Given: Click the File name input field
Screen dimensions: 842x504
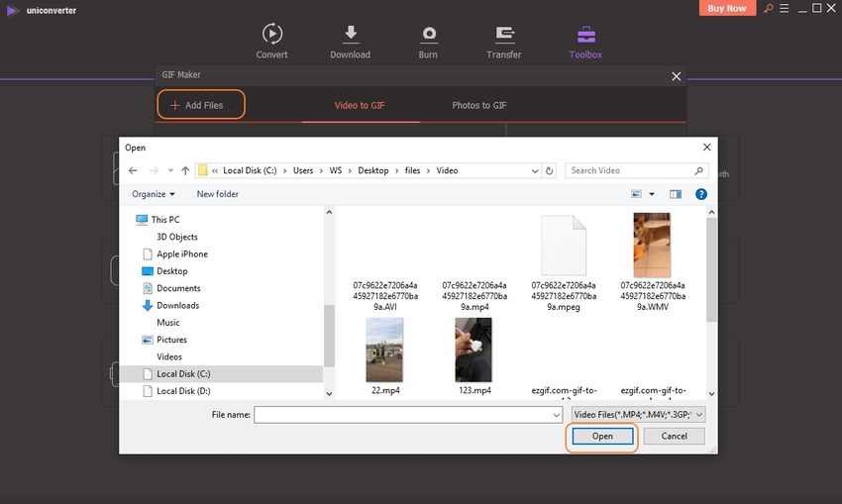Looking at the screenshot, I should click(410, 414).
